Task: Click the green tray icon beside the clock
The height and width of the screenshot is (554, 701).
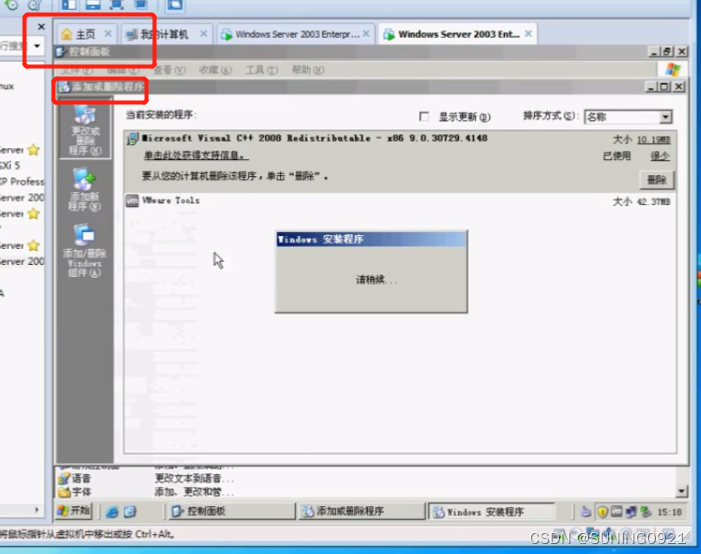Action: tap(646, 512)
